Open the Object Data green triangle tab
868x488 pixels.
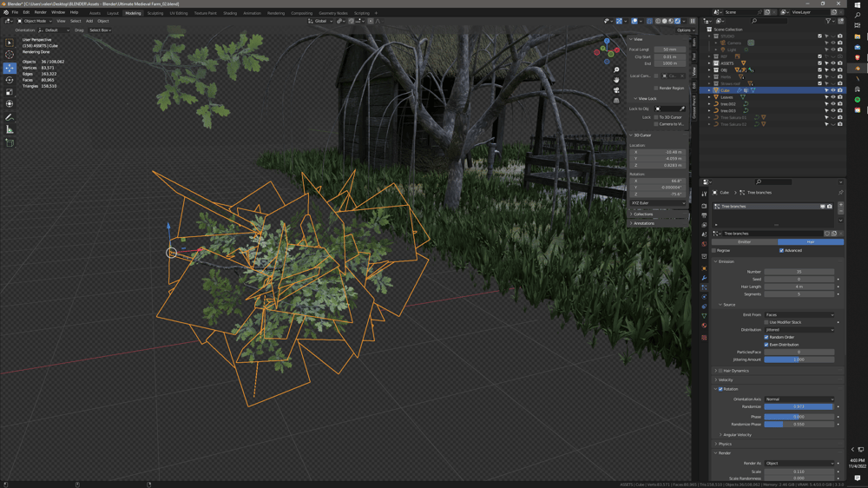[x=704, y=316]
